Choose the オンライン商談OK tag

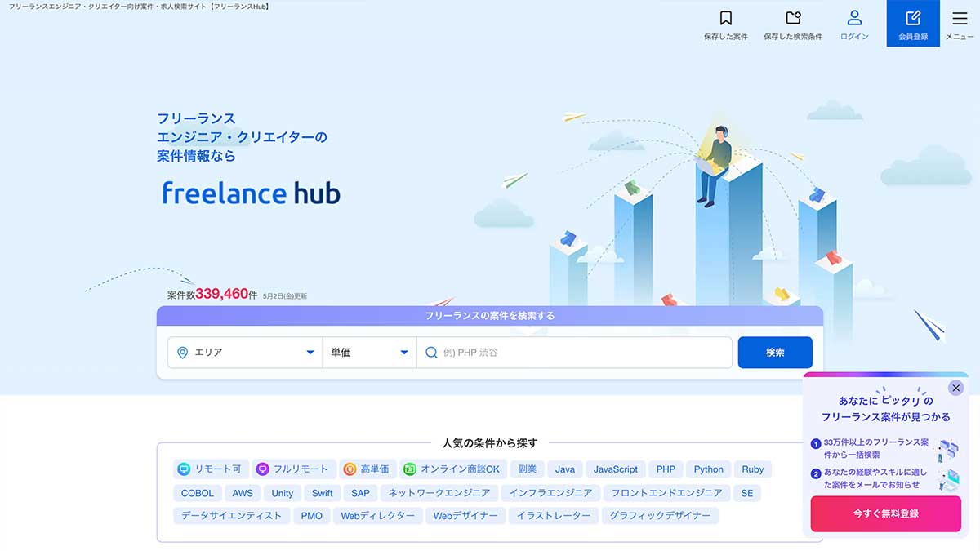tap(452, 469)
